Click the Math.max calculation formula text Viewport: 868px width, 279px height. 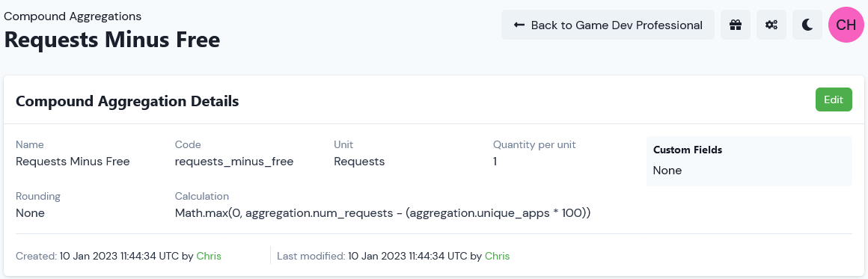(x=383, y=213)
